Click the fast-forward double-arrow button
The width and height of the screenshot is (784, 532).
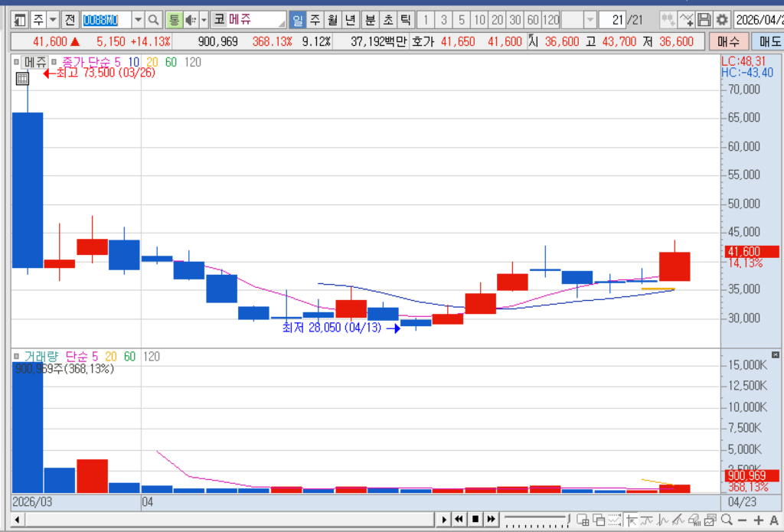(491, 520)
